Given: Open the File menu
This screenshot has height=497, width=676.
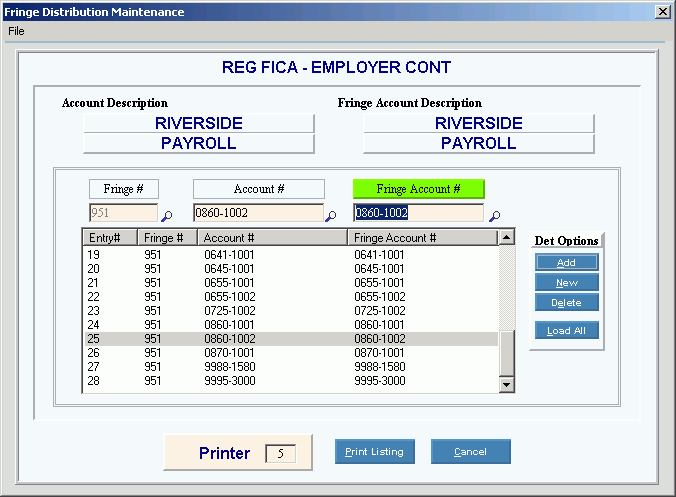Looking at the screenshot, I should pos(16,31).
